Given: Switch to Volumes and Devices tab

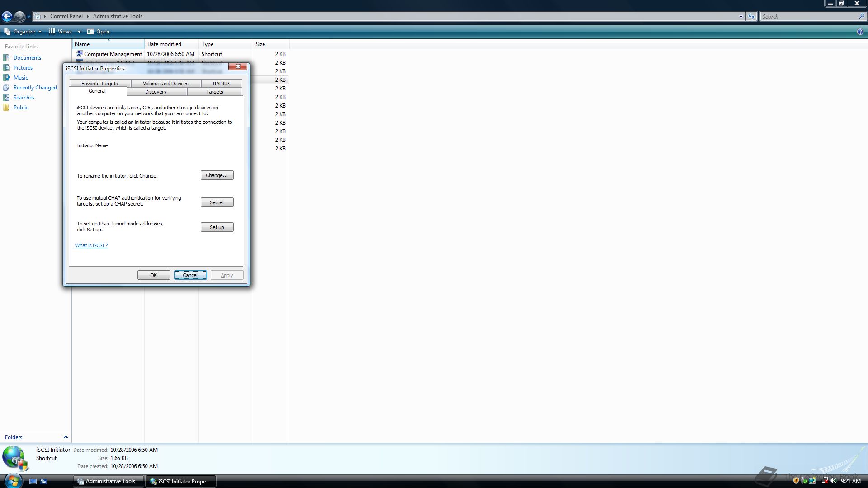Looking at the screenshot, I should [165, 84].
